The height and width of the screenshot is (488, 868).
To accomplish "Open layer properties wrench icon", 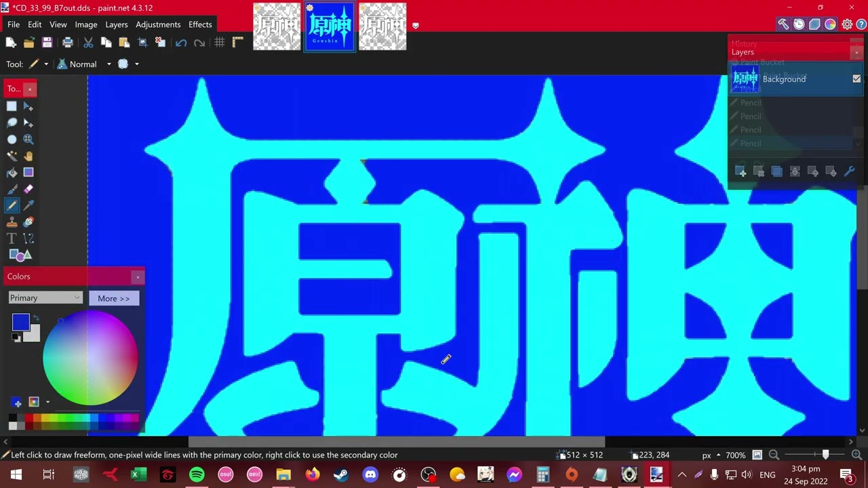I will (x=849, y=171).
